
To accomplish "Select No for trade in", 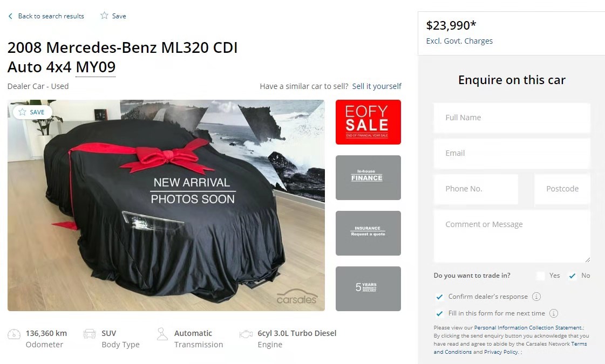I will (572, 276).
